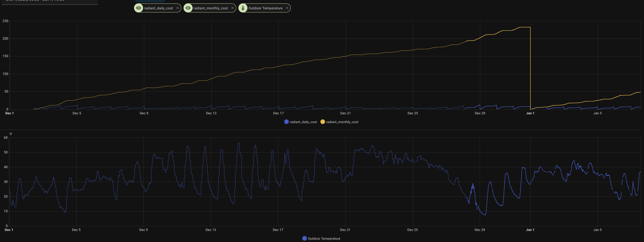Toggle radiant_monthly_cost series via yellow legend dot
Viewport: 644px width, 242px height.
point(323,122)
